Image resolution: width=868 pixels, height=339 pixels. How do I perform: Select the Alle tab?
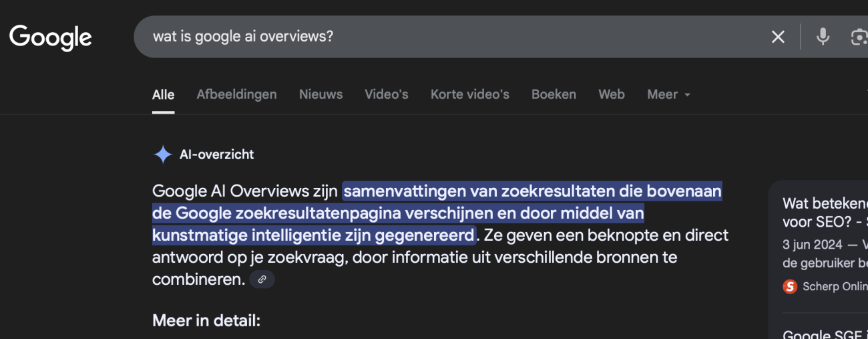tap(163, 94)
